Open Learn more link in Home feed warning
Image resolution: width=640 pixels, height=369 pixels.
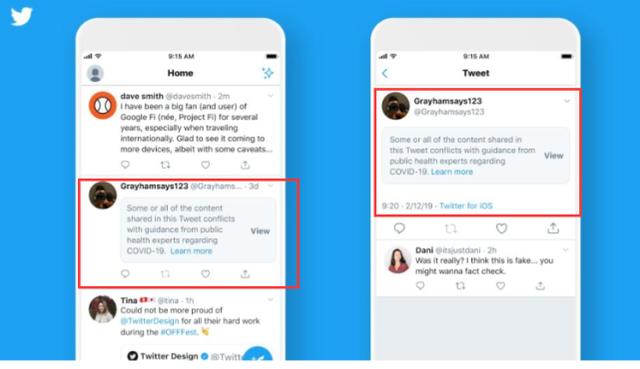(191, 251)
